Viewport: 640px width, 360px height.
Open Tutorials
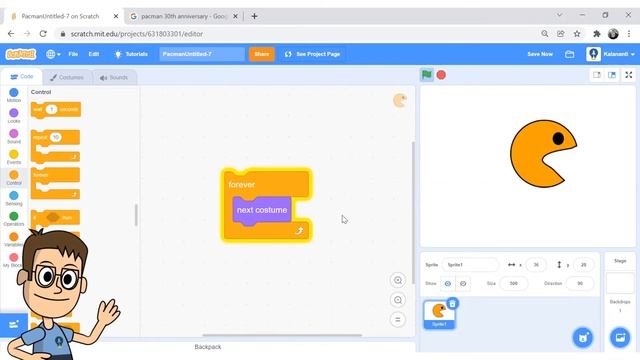click(131, 54)
